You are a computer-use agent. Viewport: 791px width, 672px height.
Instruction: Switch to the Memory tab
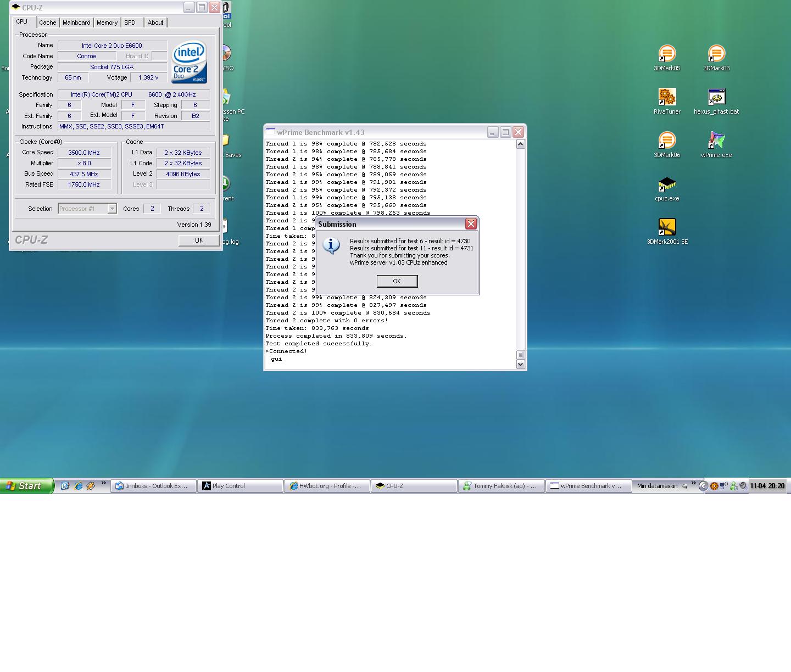click(107, 23)
